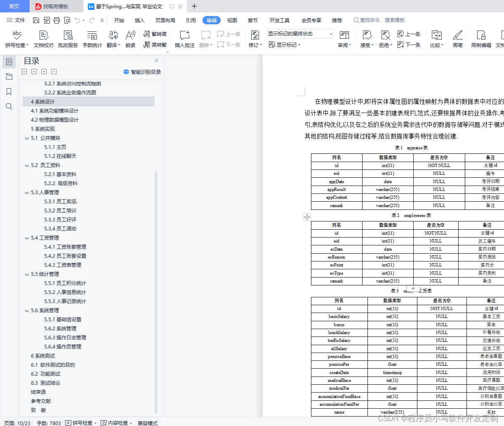Collapse 5.2 员工资料 tree node
504x426 pixels.
pyautogui.click(x=27, y=165)
